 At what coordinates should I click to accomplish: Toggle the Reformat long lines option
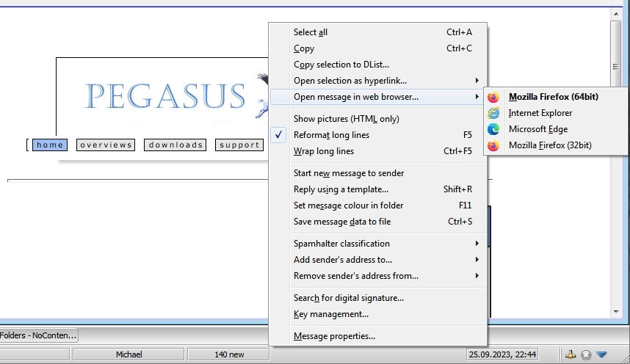331,135
